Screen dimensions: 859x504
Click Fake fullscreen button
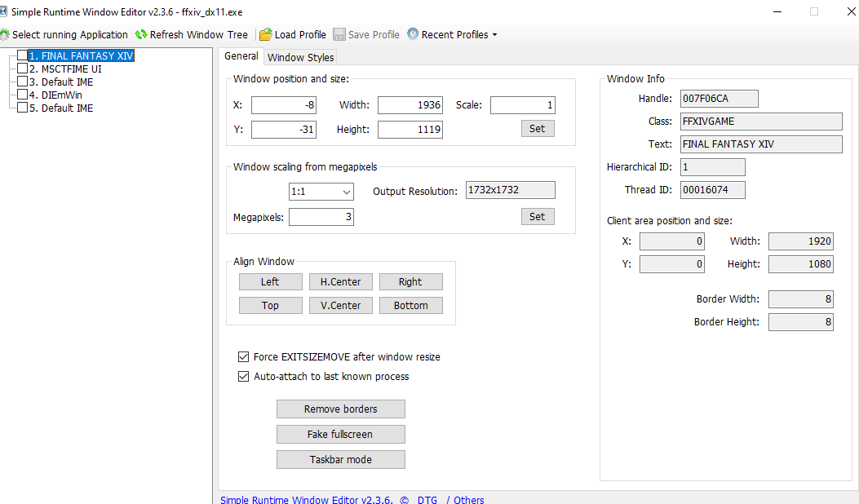click(341, 434)
